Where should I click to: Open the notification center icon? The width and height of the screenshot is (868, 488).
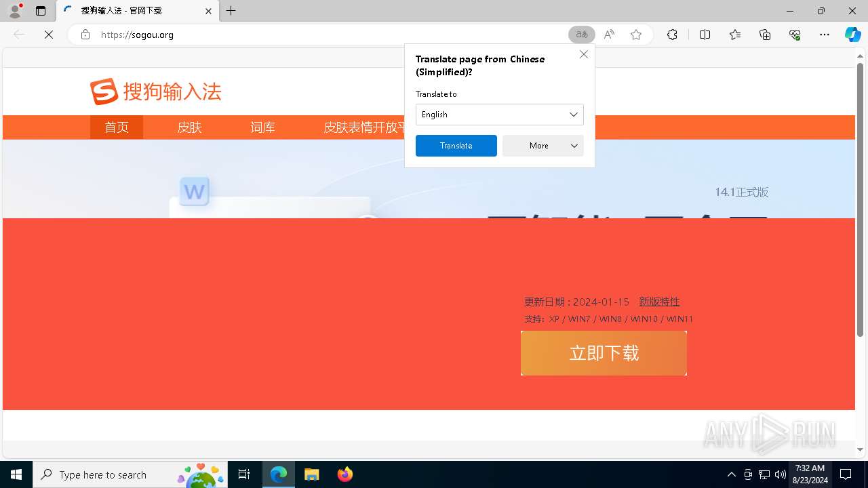pyautogui.click(x=846, y=474)
